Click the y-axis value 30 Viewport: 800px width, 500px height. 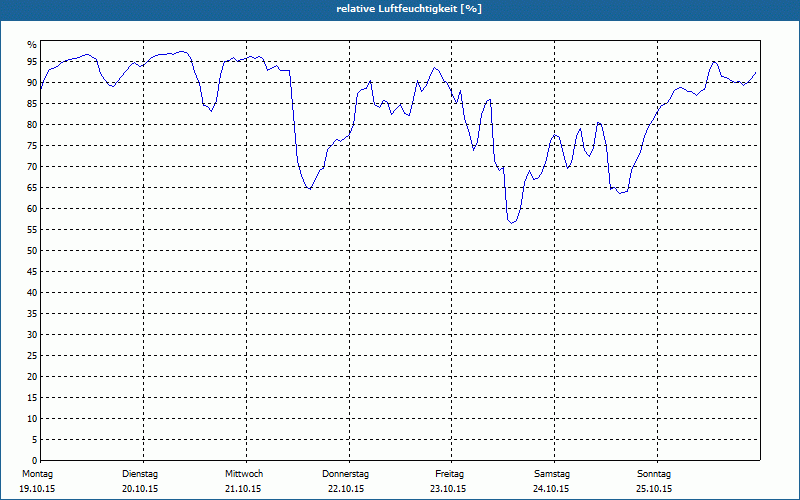(32, 335)
